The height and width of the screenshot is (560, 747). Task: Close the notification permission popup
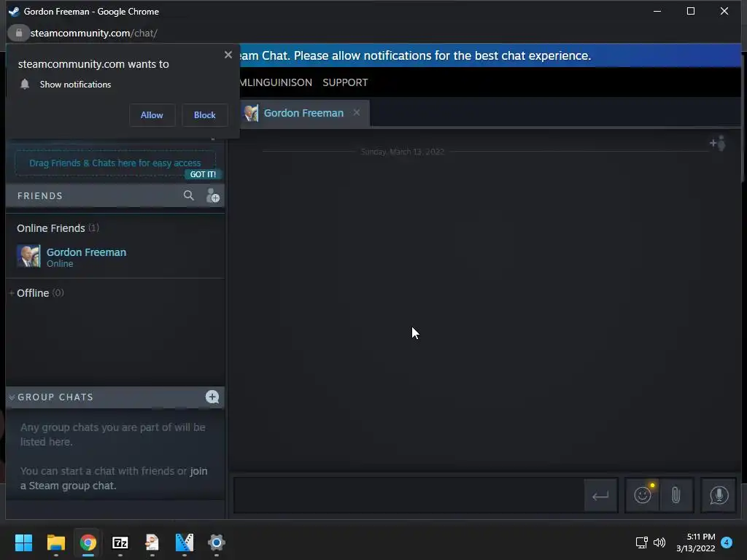(x=228, y=55)
